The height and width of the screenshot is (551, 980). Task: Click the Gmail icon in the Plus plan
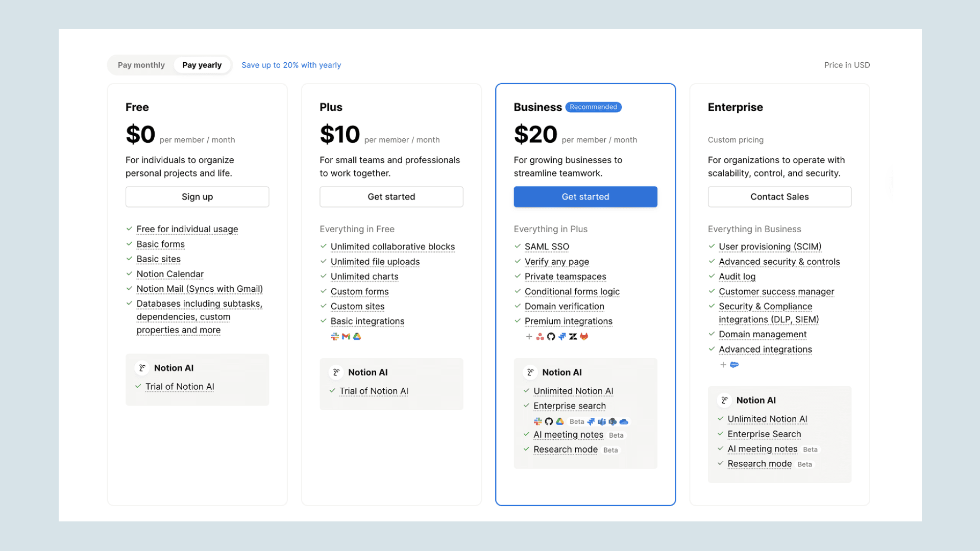tap(346, 337)
